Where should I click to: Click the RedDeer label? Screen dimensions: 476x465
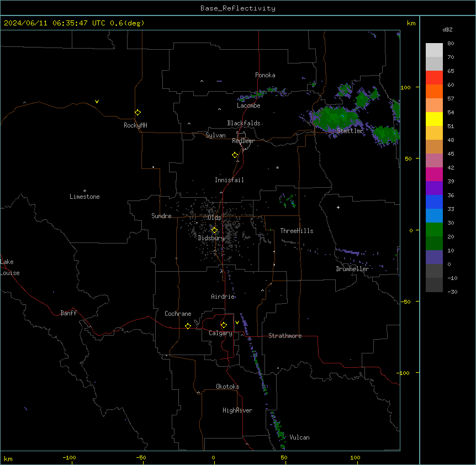(243, 141)
